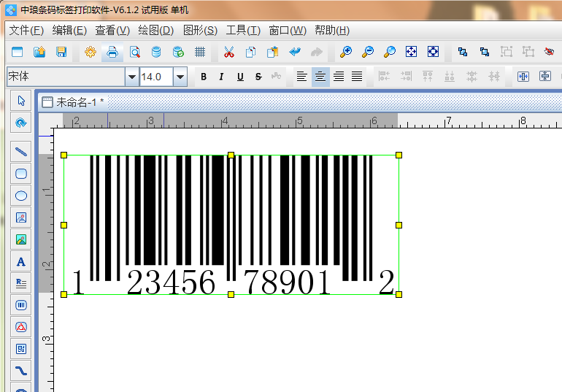Click the print icon in toolbar

pos(112,52)
